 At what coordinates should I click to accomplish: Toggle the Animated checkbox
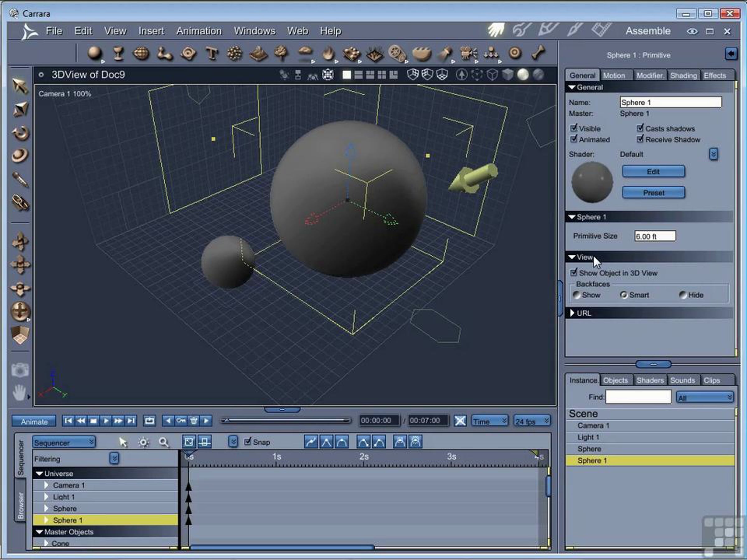(x=573, y=139)
